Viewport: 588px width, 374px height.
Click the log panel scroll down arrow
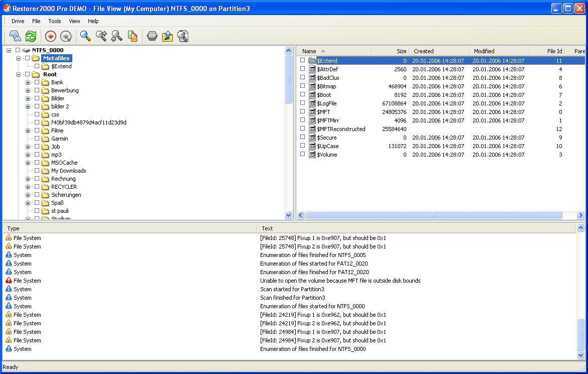coord(580,355)
